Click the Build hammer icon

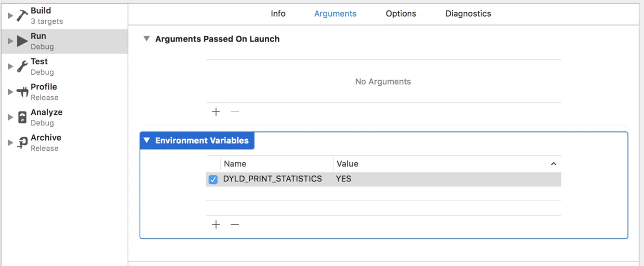(x=22, y=16)
